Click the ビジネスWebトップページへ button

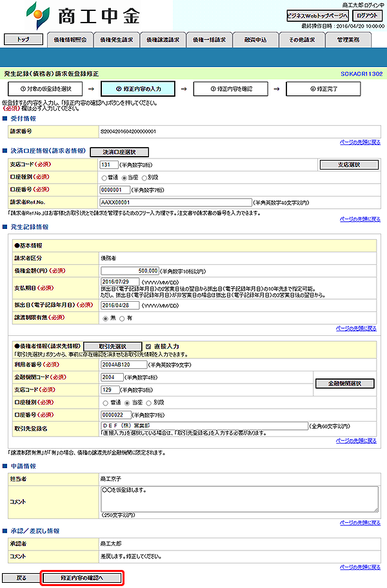317,15
